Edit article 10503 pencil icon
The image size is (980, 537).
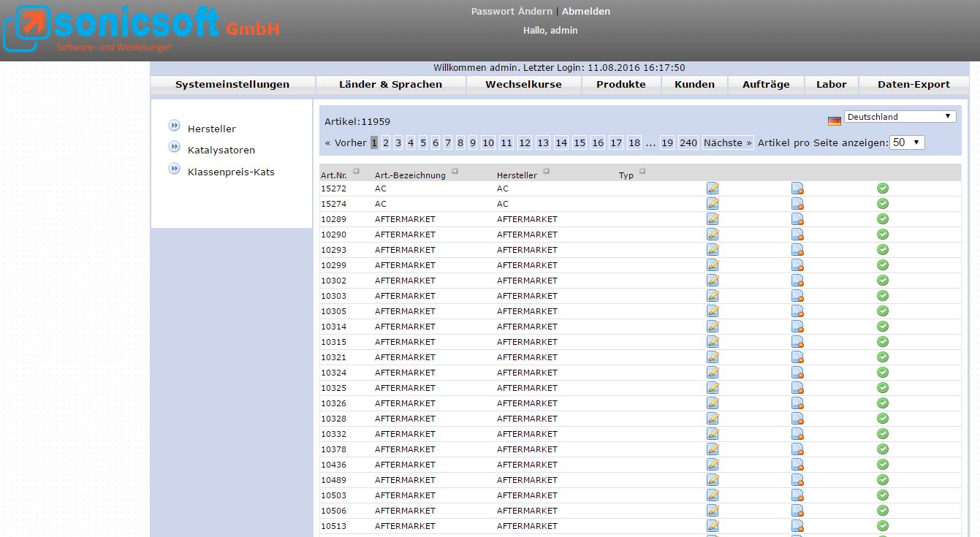tap(713, 495)
